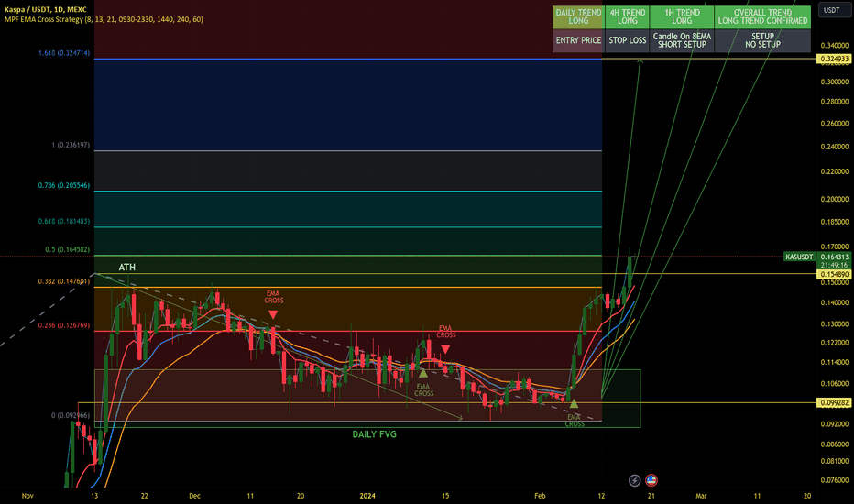Viewport: 854px width, 504px height.
Task: Click the 0.340000 price axis value
Action: click(835, 45)
